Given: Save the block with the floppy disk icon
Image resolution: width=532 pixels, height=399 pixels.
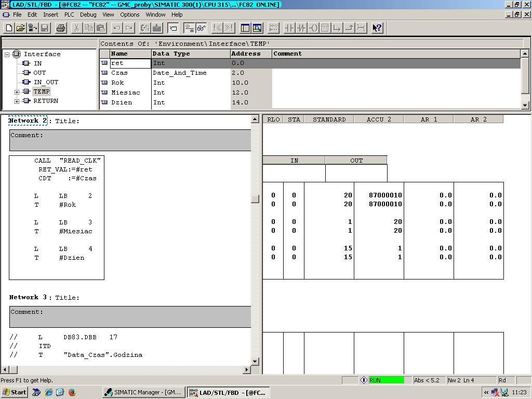Looking at the screenshot, I should coord(45,28).
